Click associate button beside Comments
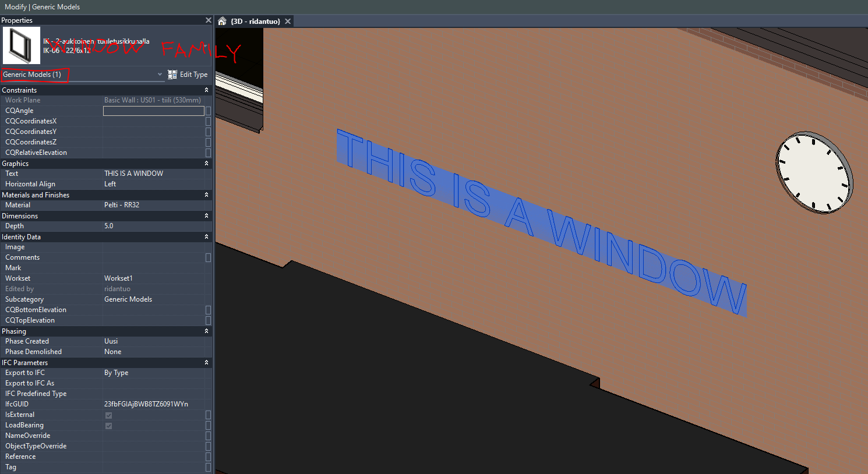The height and width of the screenshot is (474, 868). (x=208, y=257)
